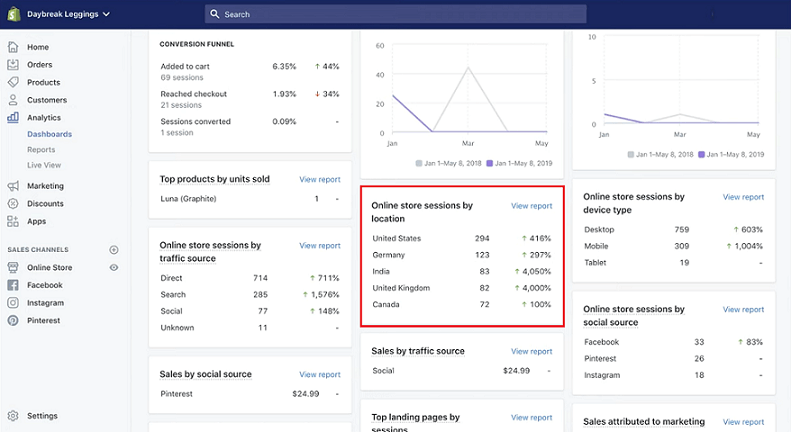Select Live View under Analytics
This screenshot has height=432, width=791.
coord(44,165)
